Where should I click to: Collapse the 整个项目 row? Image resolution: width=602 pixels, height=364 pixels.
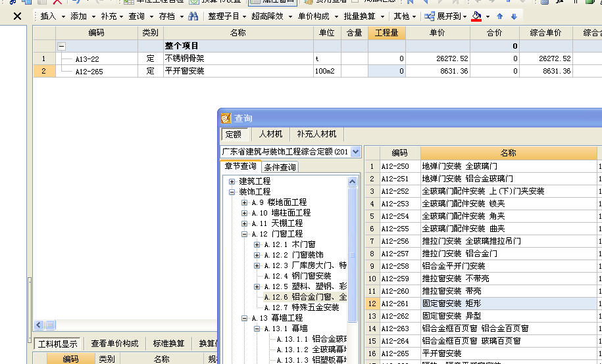[61, 47]
